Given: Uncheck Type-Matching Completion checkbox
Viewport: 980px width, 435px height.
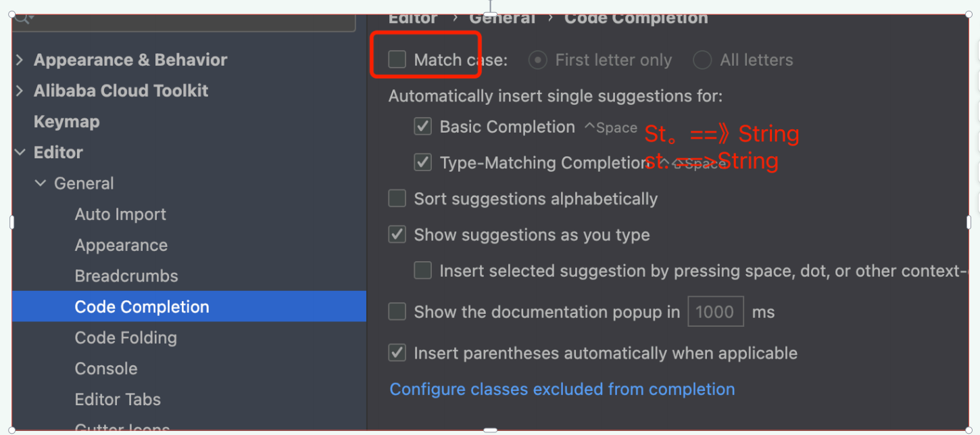Looking at the screenshot, I should [422, 162].
